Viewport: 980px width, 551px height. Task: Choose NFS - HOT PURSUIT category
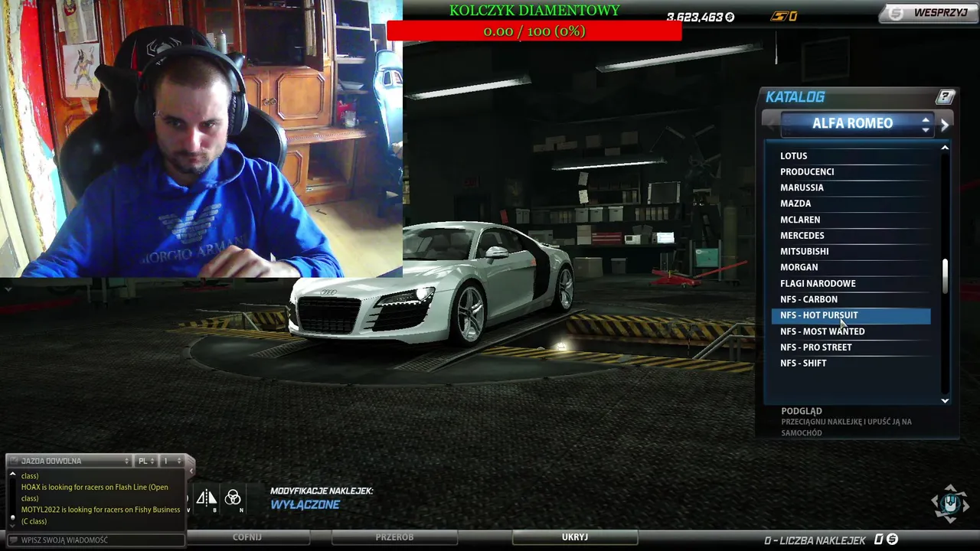pos(851,315)
